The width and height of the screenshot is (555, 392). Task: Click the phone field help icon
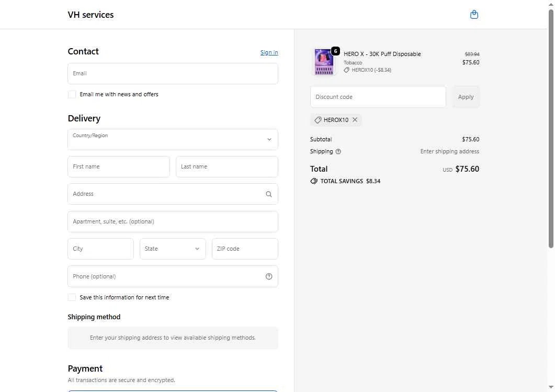[x=269, y=276]
